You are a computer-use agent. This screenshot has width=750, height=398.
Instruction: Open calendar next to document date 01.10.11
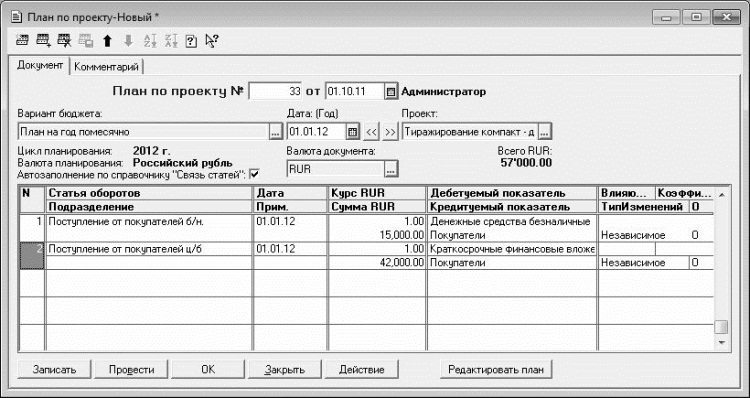(x=391, y=92)
